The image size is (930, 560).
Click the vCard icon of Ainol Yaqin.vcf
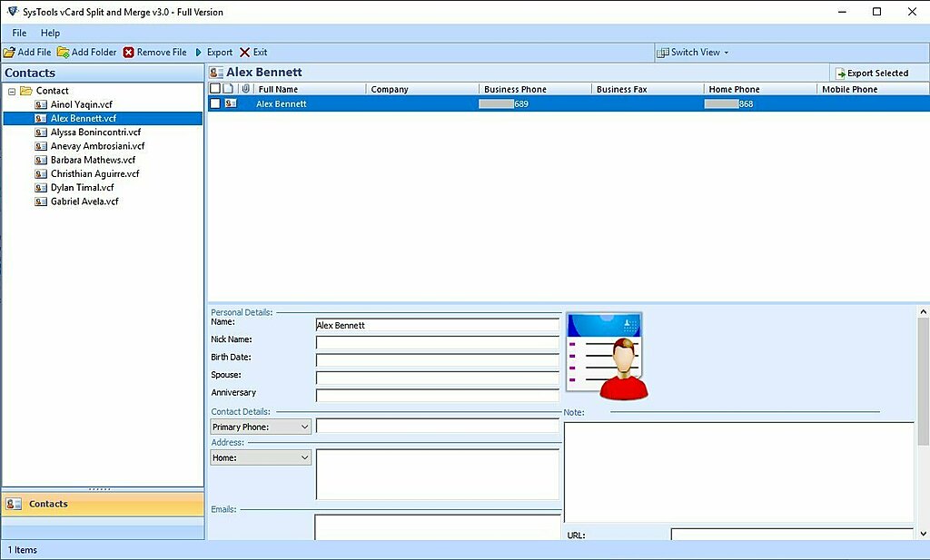41,104
